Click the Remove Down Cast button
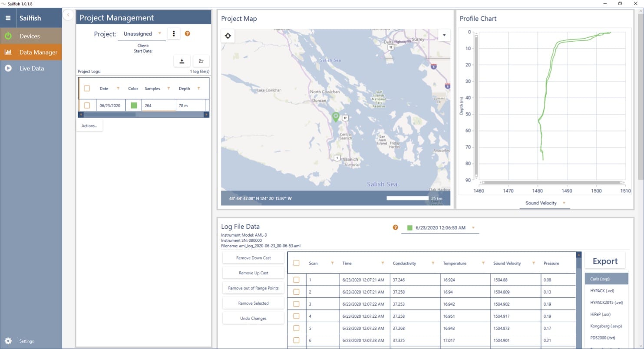 coord(253,258)
